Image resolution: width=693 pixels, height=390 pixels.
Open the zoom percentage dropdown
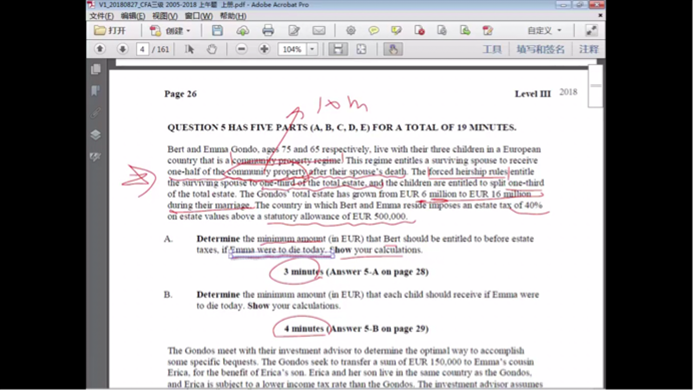(312, 49)
